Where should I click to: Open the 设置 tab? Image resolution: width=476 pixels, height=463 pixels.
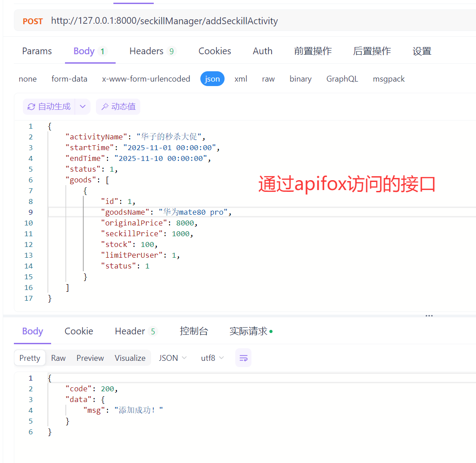point(422,51)
